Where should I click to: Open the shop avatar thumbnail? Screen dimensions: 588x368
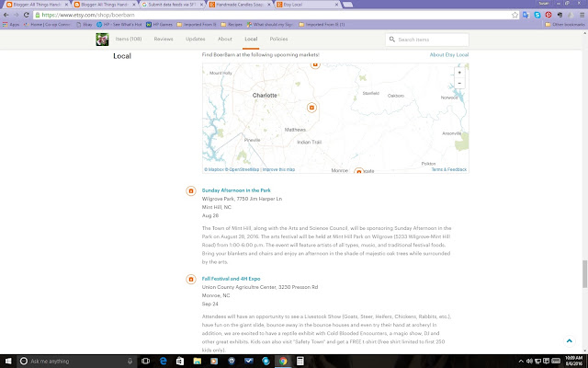[x=102, y=40]
